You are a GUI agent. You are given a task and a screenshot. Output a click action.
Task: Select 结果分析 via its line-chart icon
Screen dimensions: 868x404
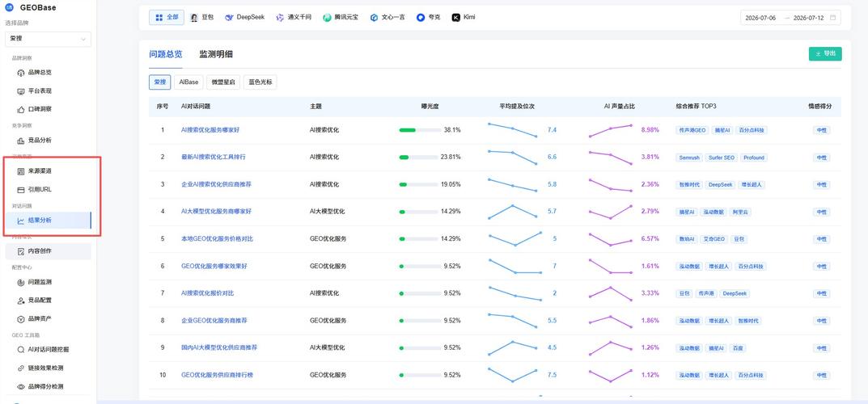[21, 221]
